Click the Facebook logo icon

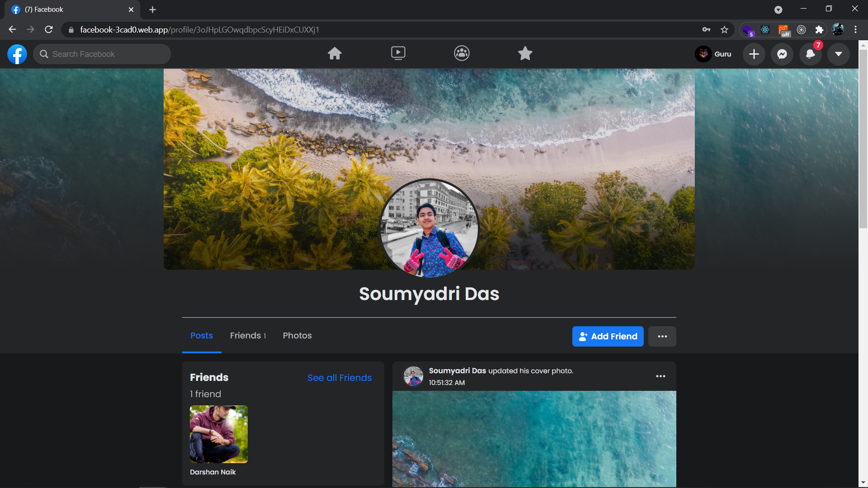[17, 54]
